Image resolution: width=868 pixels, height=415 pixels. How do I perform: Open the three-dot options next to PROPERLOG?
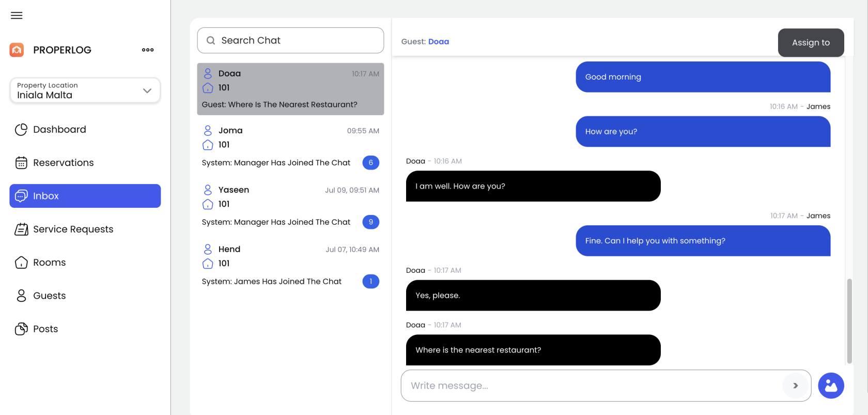click(148, 50)
